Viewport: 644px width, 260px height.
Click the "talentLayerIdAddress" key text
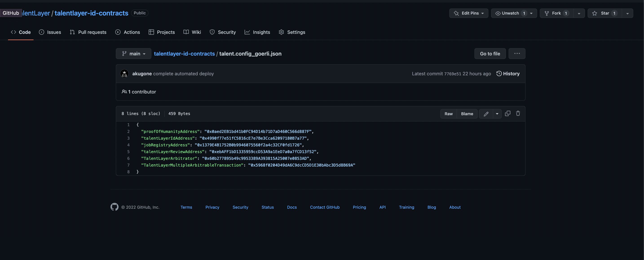168,138
